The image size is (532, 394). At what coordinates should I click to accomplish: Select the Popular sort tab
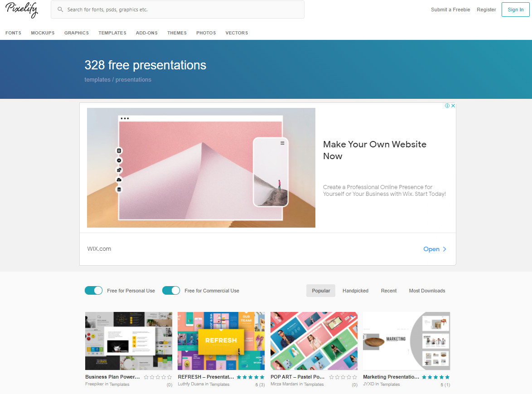click(x=321, y=291)
